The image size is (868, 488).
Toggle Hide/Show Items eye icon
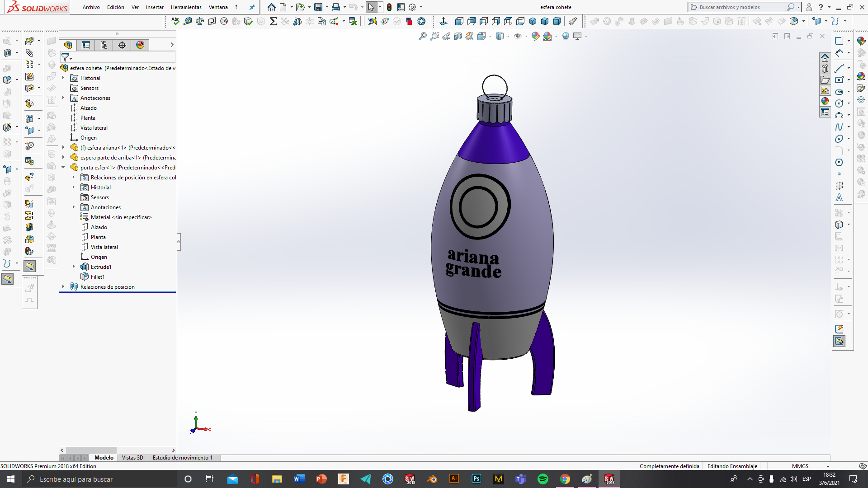point(518,36)
